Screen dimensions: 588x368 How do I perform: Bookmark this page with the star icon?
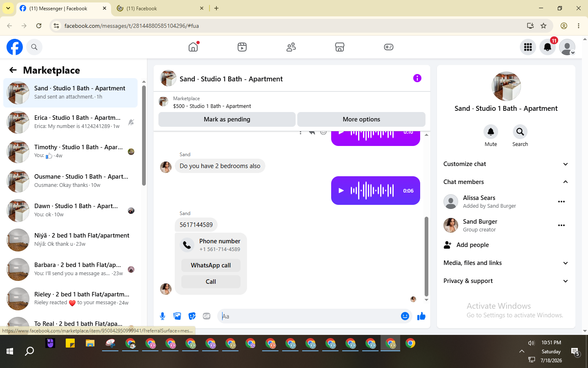(x=543, y=26)
